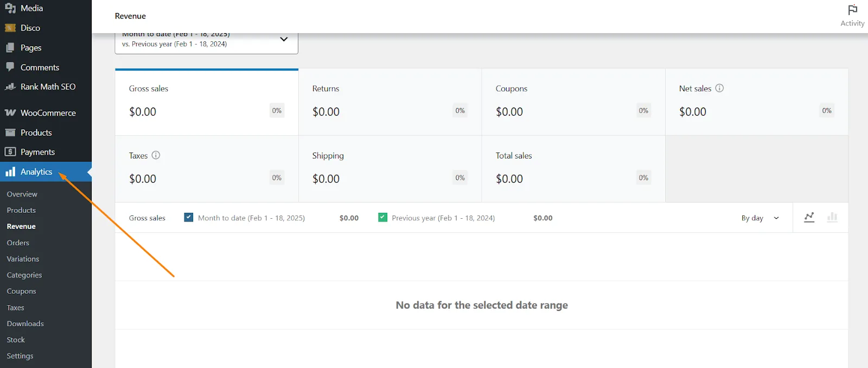This screenshot has height=368, width=868.
Task: Click the Comments bubble icon
Action: [10, 67]
